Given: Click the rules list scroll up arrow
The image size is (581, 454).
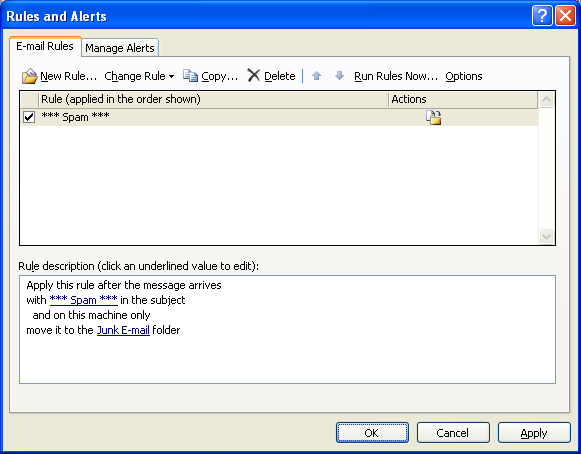Looking at the screenshot, I should 547,100.
